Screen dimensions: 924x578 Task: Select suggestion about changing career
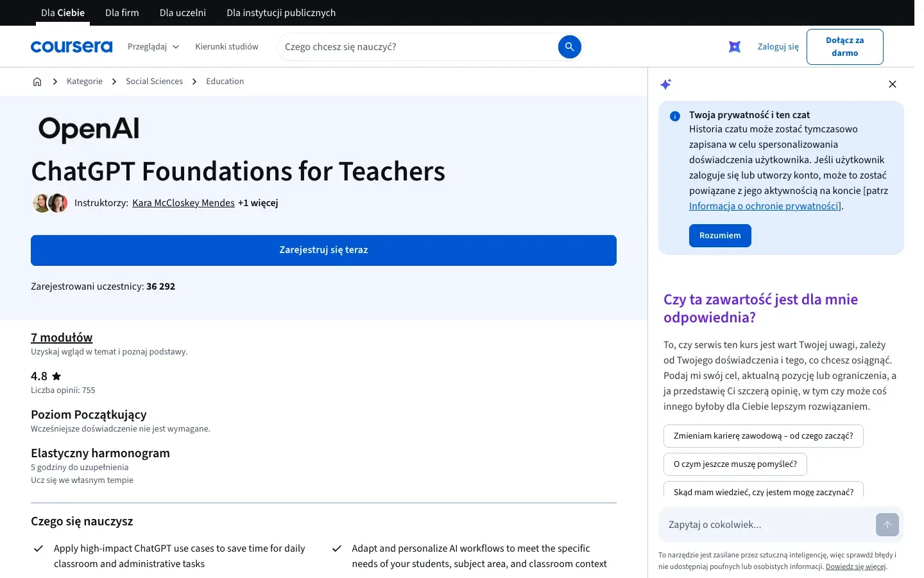pyautogui.click(x=763, y=436)
